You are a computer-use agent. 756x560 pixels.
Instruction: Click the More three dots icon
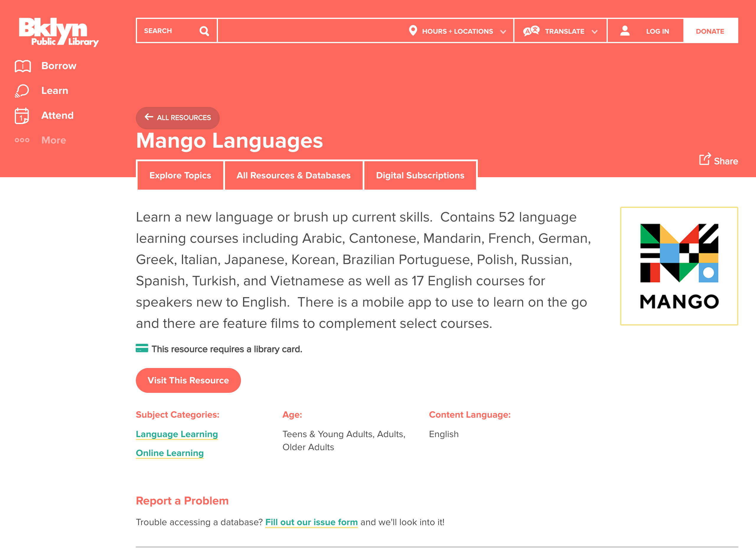(22, 140)
